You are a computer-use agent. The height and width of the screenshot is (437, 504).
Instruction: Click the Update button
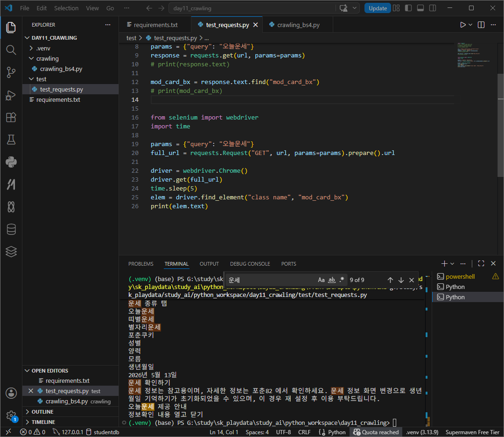[378, 8]
